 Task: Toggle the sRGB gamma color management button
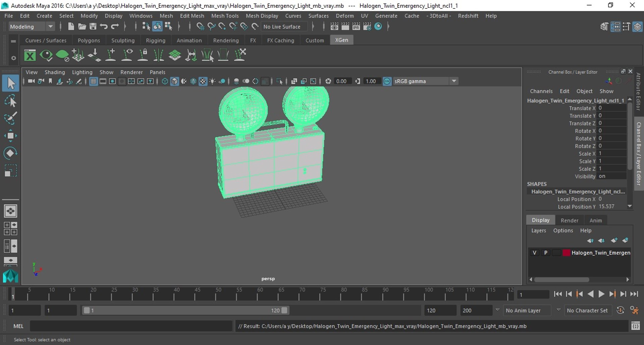[x=387, y=81]
